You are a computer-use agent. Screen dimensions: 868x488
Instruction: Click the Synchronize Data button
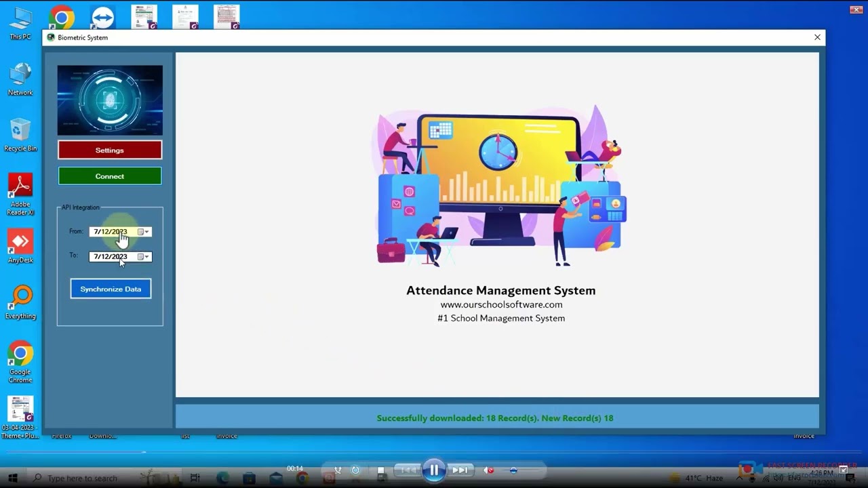click(111, 289)
